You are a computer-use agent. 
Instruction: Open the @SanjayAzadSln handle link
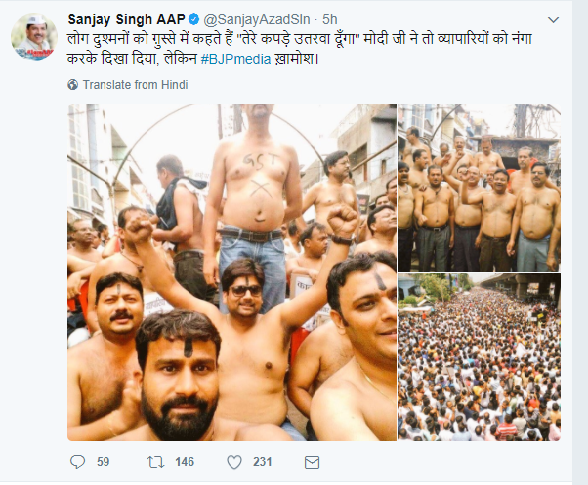pyautogui.click(x=257, y=19)
